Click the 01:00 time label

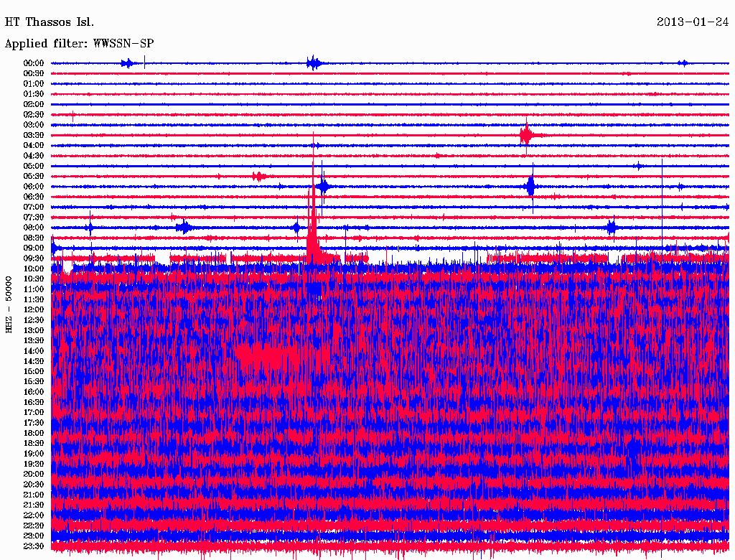tap(34, 84)
